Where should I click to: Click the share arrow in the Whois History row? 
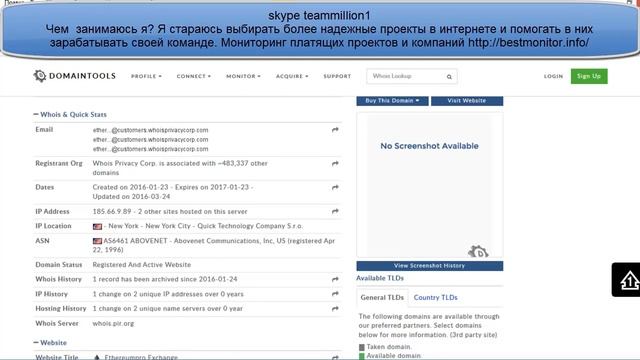335,280
